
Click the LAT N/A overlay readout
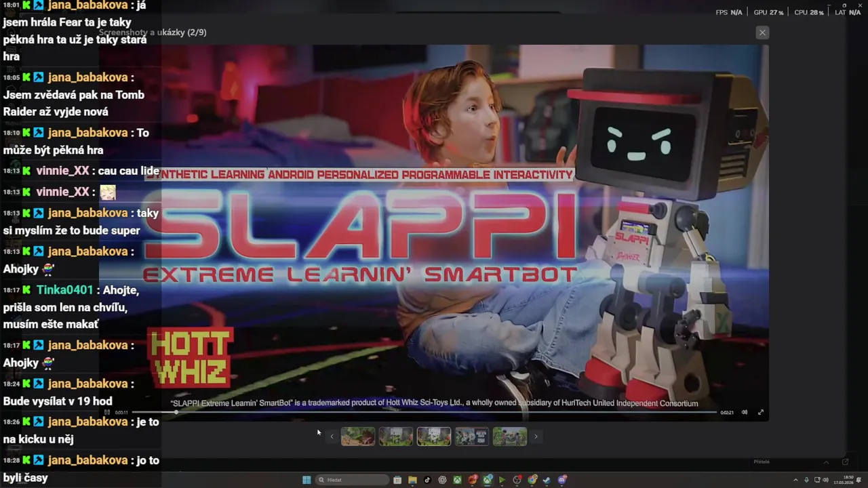[x=848, y=12]
